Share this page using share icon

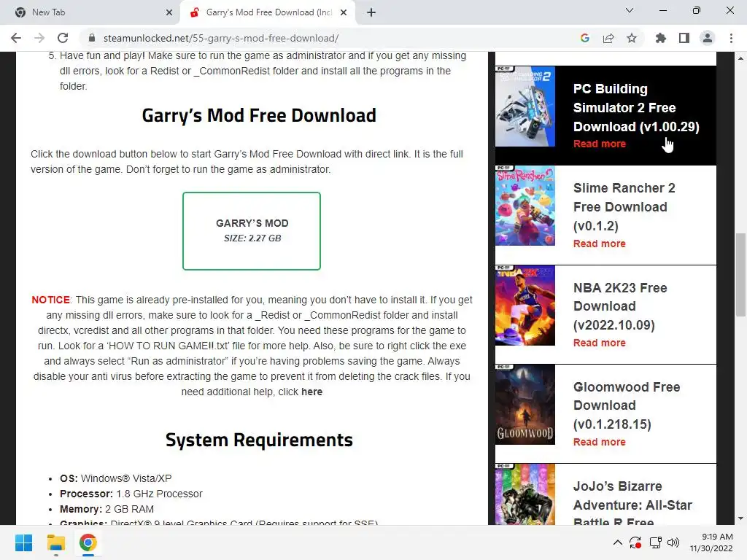[x=608, y=38]
